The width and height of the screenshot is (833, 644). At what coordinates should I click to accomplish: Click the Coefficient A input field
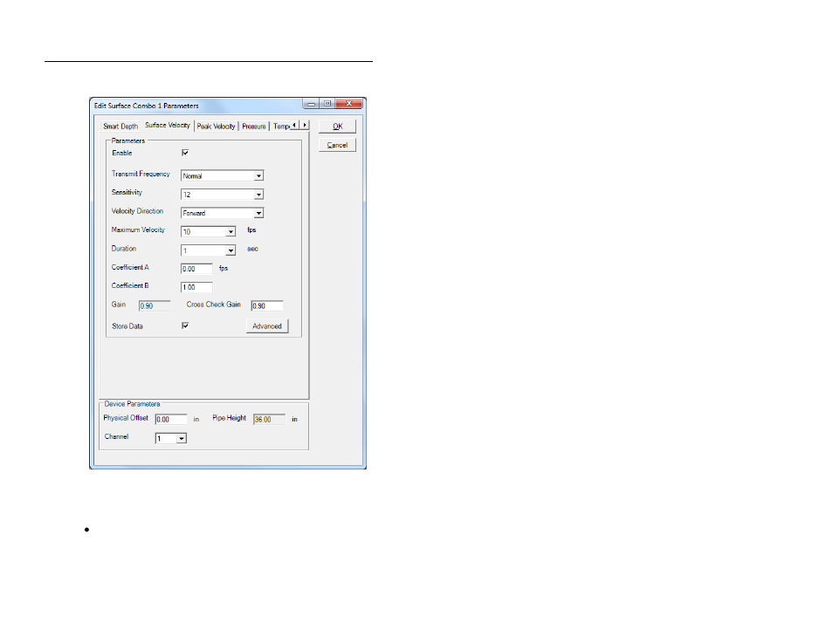coord(196,269)
